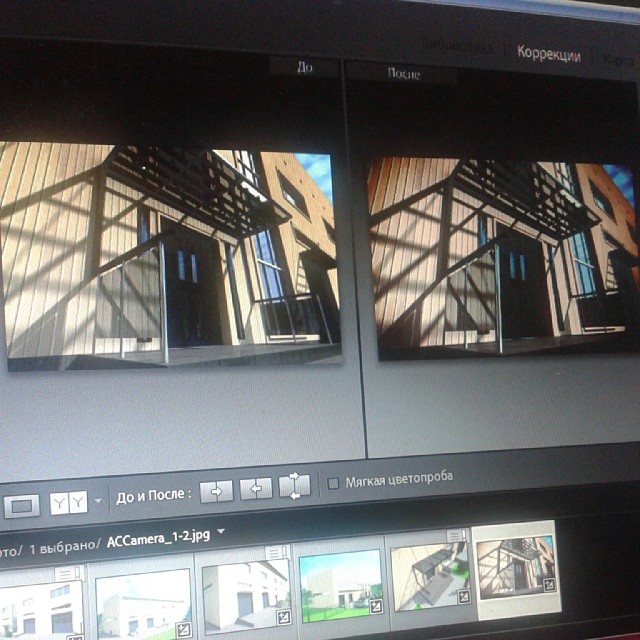Select the aerial pergola view filmstrip thumbnail
The image size is (640, 640).
[431, 576]
